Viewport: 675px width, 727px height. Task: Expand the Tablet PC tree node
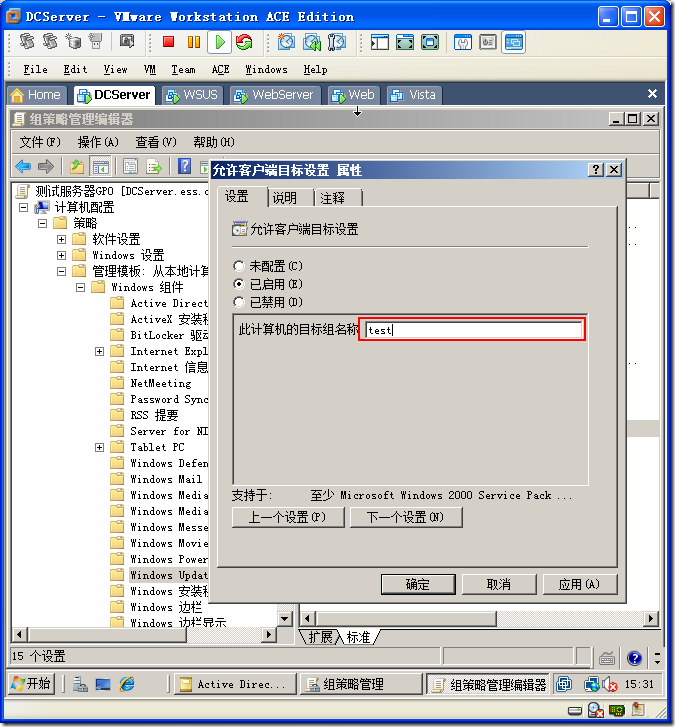click(99, 447)
